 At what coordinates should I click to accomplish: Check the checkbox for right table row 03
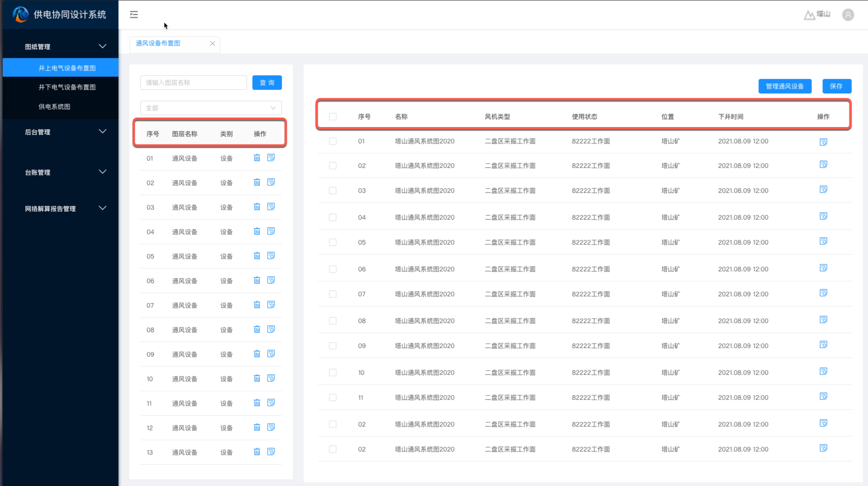pyautogui.click(x=333, y=191)
